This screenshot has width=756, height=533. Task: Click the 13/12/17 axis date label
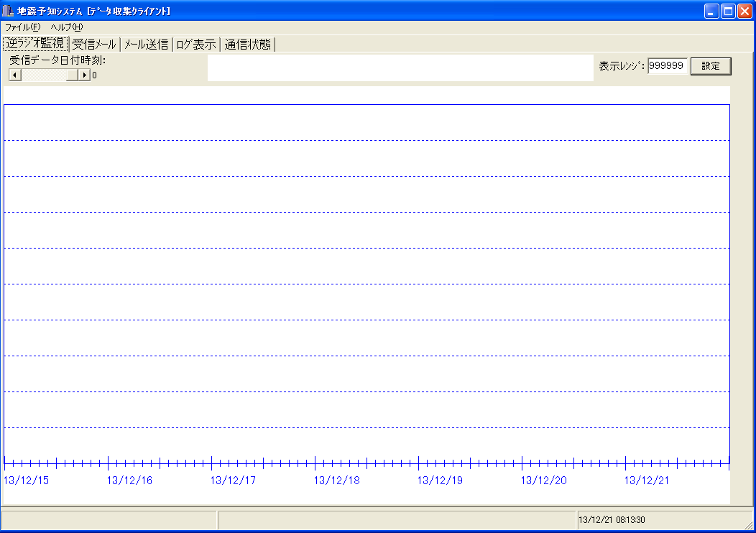234,481
